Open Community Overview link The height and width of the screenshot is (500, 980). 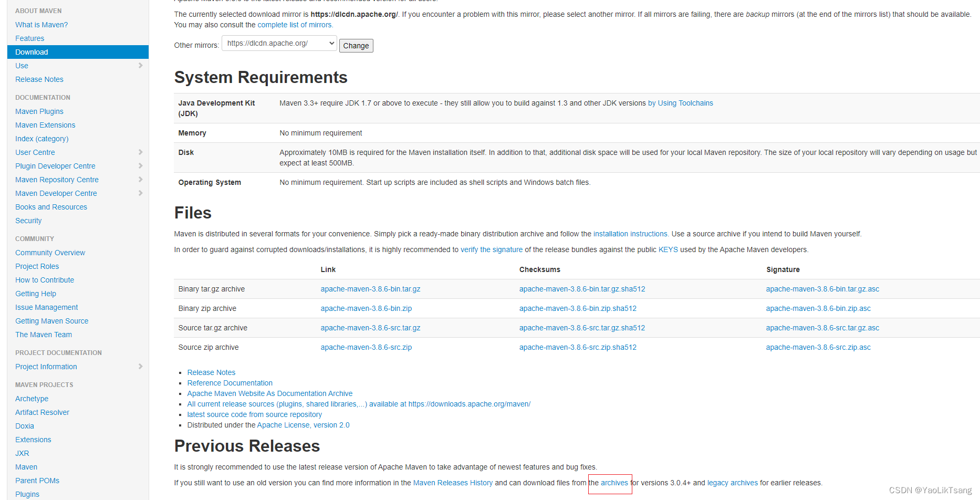coord(50,253)
